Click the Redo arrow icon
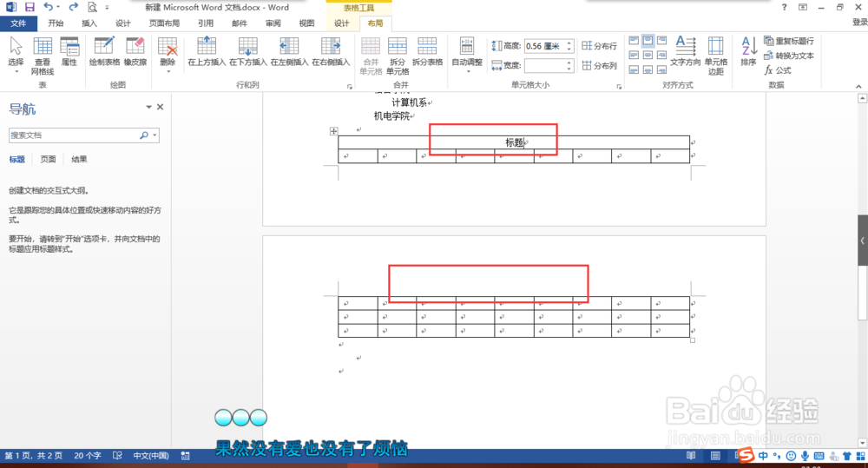868x468 pixels. (73, 7)
